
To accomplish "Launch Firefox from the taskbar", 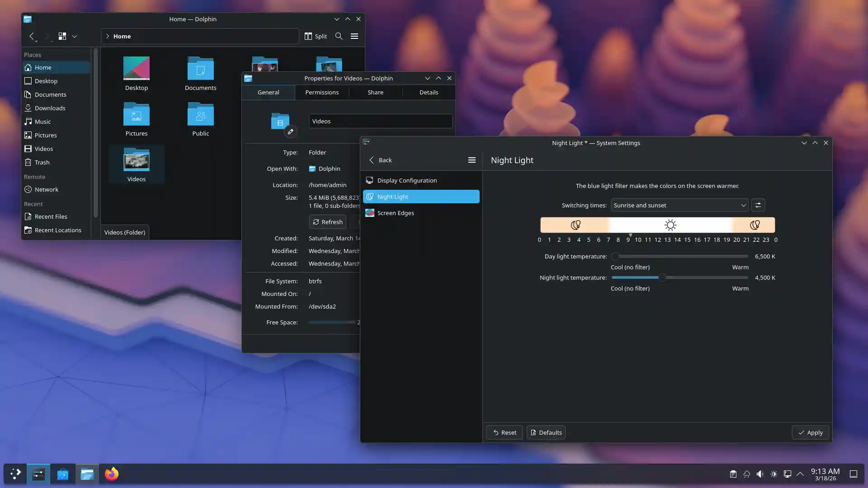I will click(112, 474).
